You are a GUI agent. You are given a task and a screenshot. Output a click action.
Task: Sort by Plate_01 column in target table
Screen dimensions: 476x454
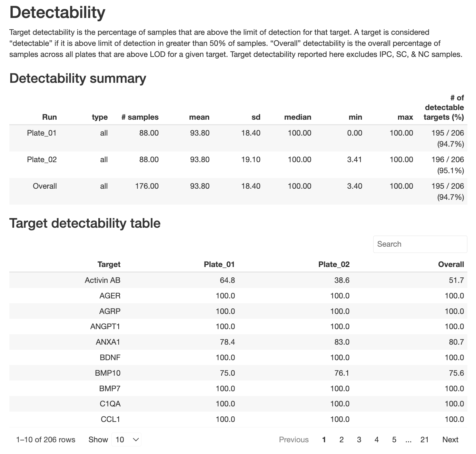pos(219,264)
